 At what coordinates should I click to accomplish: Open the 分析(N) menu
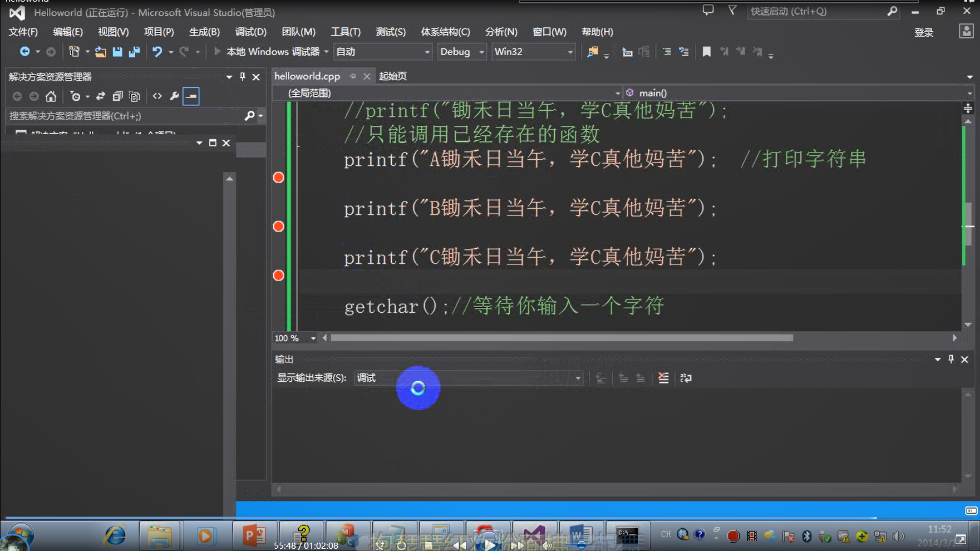coord(501,32)
